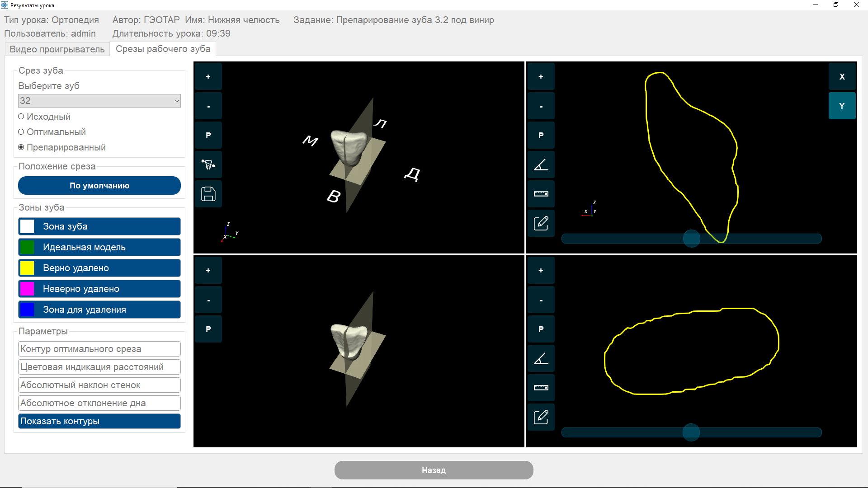Select angle tool in bottom slice view
Viewport: 868px width, 488px height.
[541, 358]
